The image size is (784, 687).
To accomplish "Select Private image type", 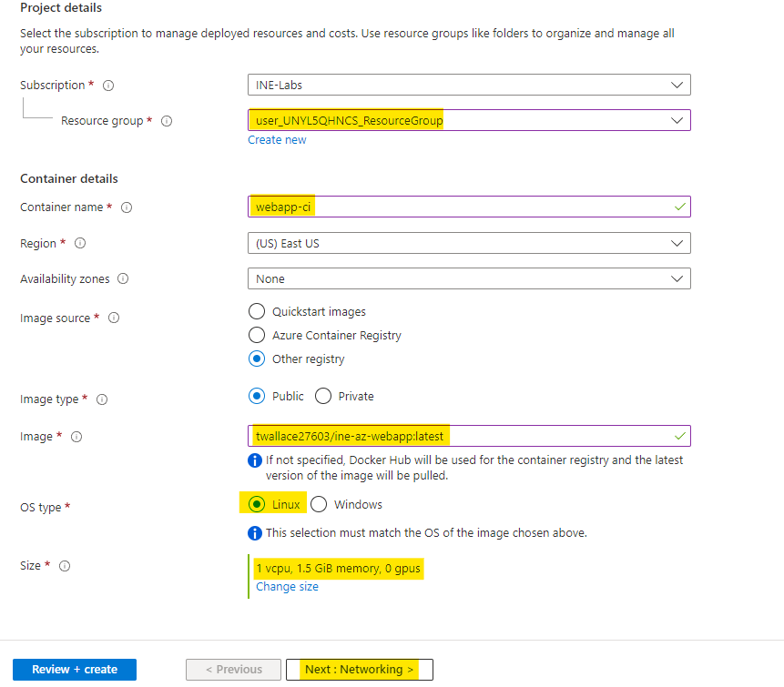I will coord(323,396).
